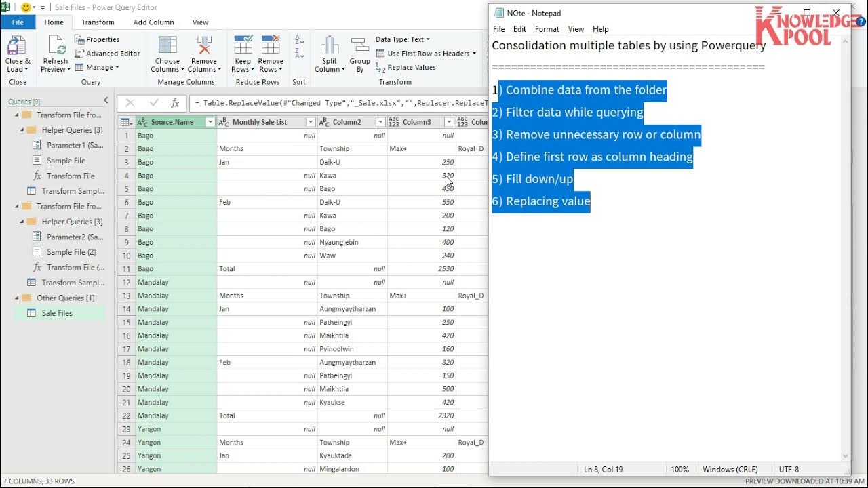Open Notepad Format menu

click(x=547, y=29)
